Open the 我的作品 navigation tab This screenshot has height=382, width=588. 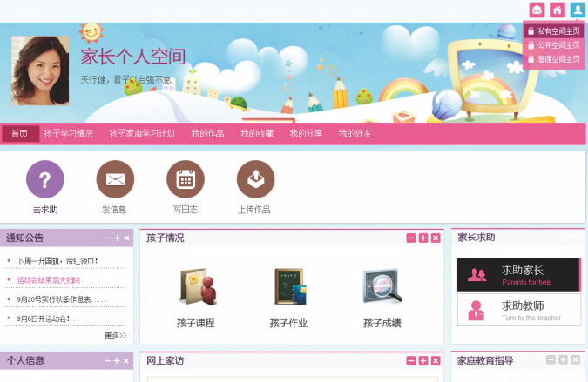[x=207, y=134]
